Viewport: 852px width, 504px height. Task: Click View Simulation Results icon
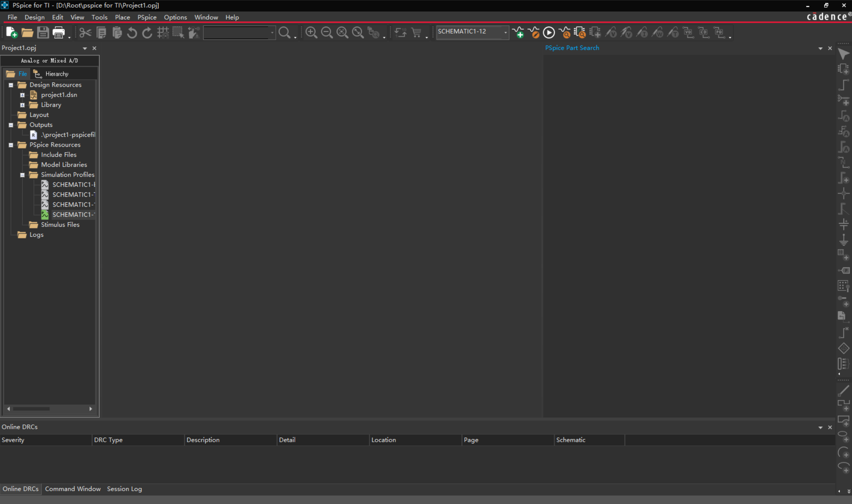(x=565, y=33)
